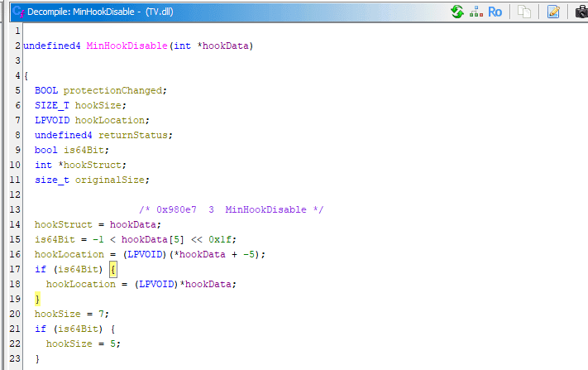Click is64Bit in the line 21 condition

78,329
